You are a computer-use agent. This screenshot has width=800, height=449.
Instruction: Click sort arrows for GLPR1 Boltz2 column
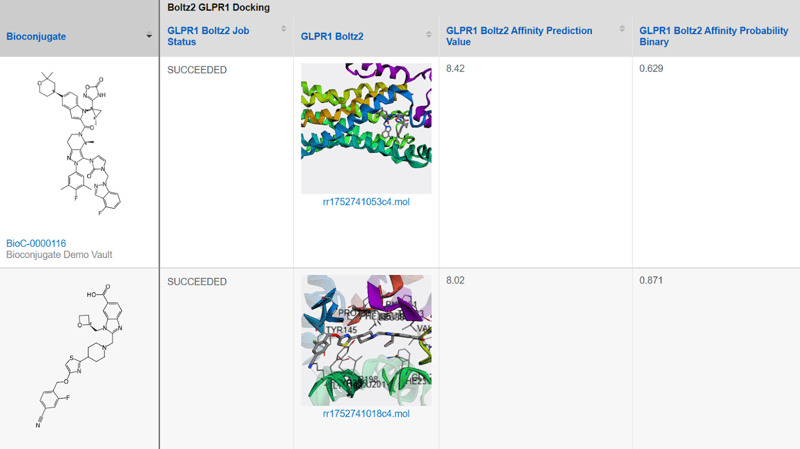(x=429, y=35)
